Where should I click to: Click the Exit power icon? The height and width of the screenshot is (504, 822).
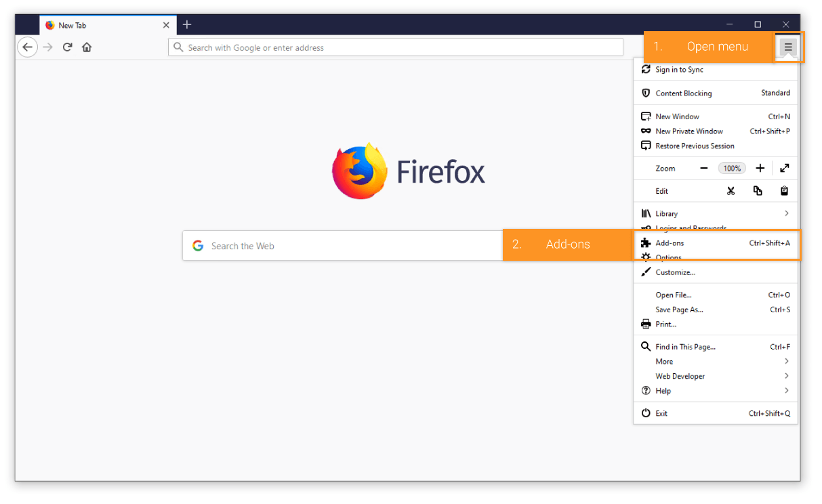pos(646,413)
